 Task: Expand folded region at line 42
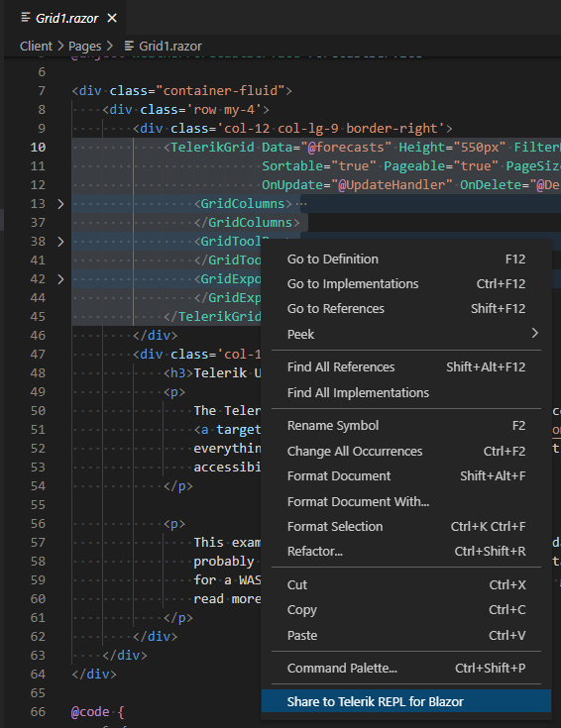(60, 279)
